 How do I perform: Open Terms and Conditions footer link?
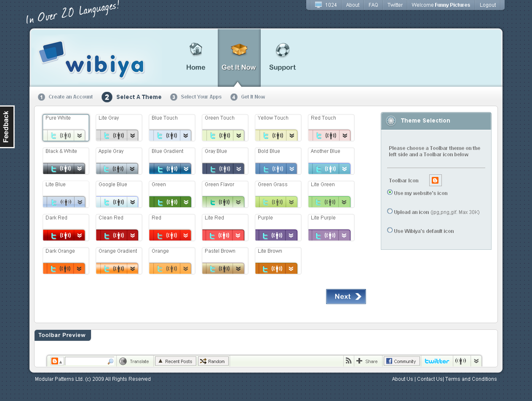point(471,379)
